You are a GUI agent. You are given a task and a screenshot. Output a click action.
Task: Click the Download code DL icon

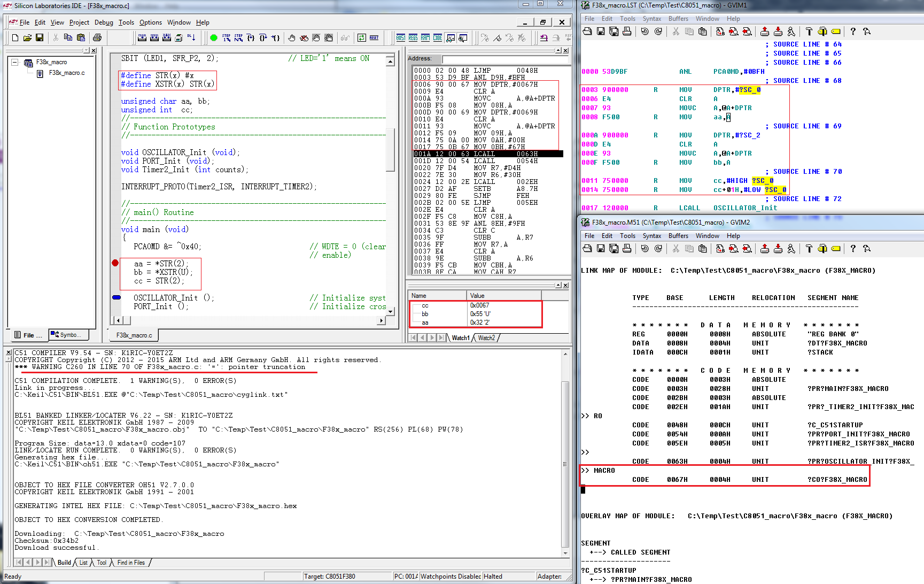[191, 38]
